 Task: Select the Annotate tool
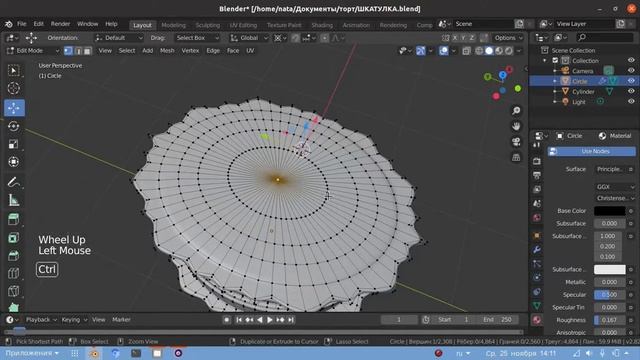click(14, 182)
